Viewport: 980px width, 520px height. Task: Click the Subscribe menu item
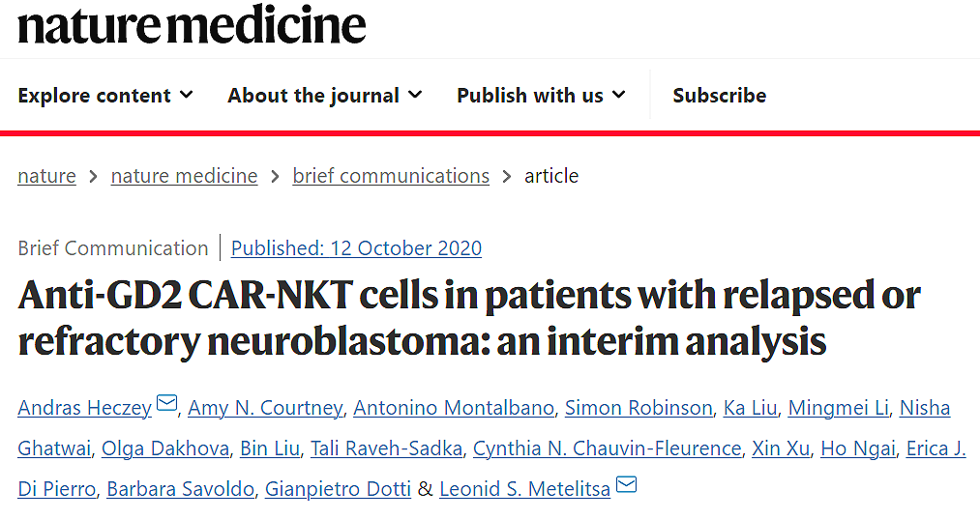click(x=720, y=96)
